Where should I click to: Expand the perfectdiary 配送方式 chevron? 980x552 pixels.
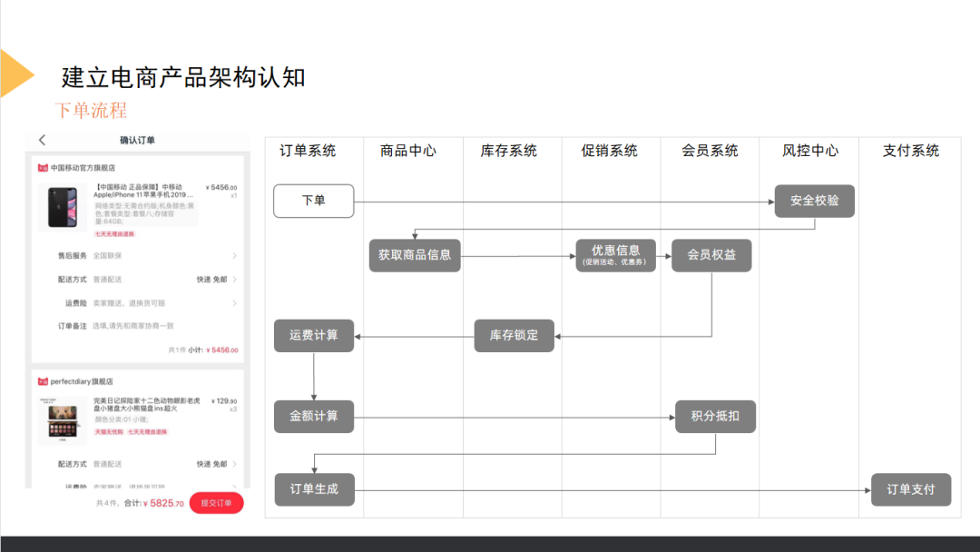point(235,464)
